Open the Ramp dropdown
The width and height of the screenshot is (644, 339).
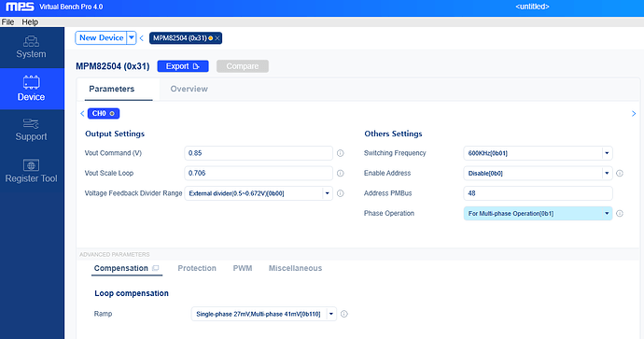click(331, 314)
